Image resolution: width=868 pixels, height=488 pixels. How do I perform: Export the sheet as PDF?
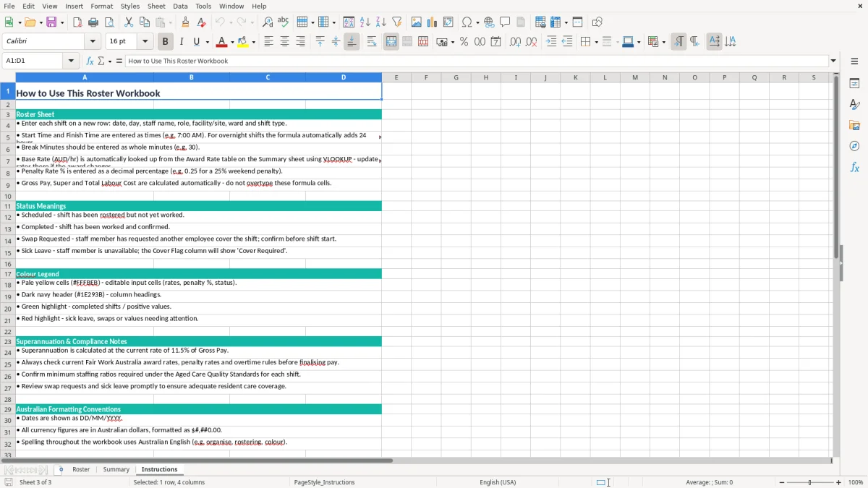[77, 22]
